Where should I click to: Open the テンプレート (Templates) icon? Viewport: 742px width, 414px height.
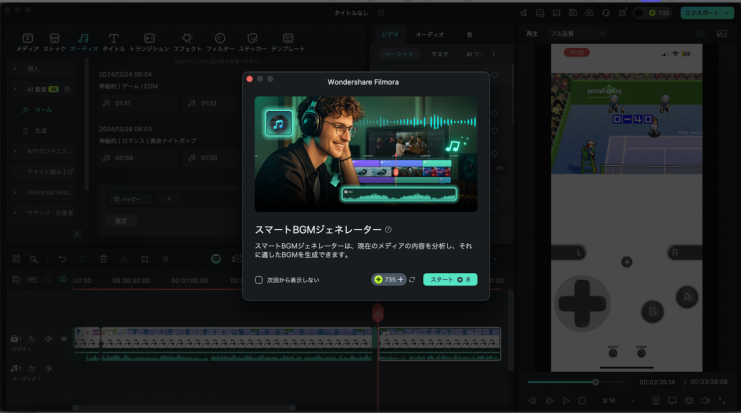tap(288, 38)
